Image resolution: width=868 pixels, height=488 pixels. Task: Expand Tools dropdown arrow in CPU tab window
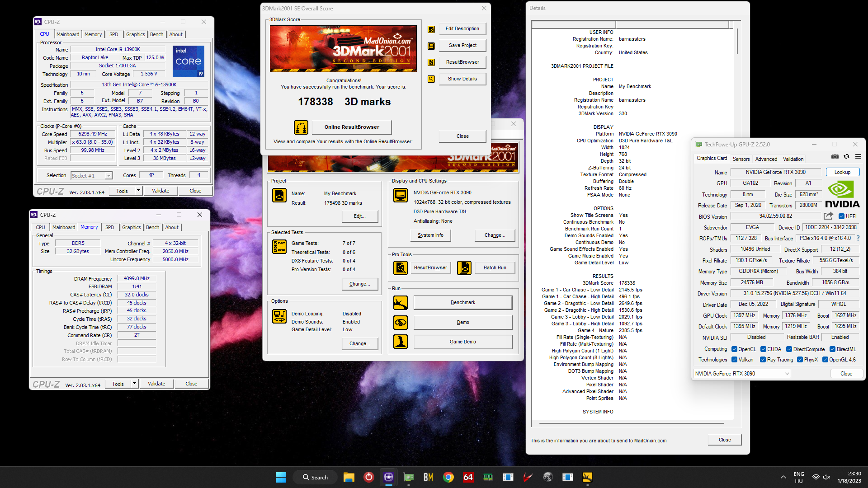coord(139,191)
